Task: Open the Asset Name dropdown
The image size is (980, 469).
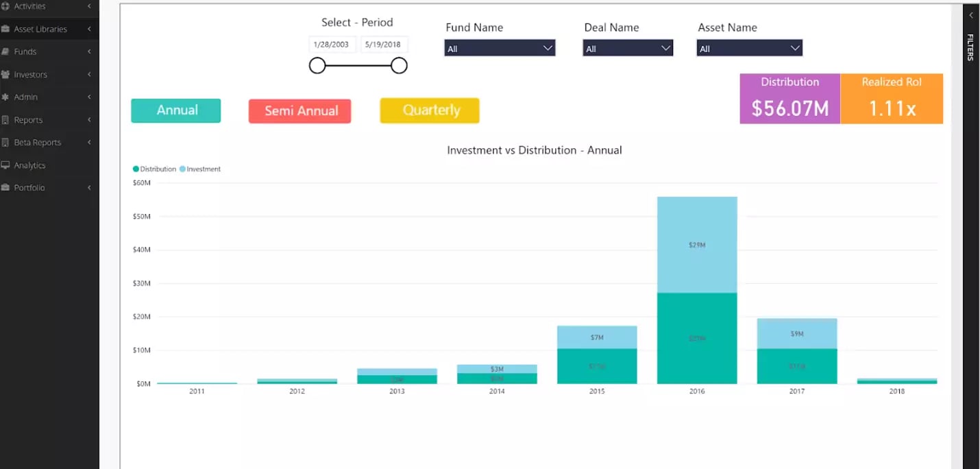Action: pyautogui.click(x=749, y=48)
